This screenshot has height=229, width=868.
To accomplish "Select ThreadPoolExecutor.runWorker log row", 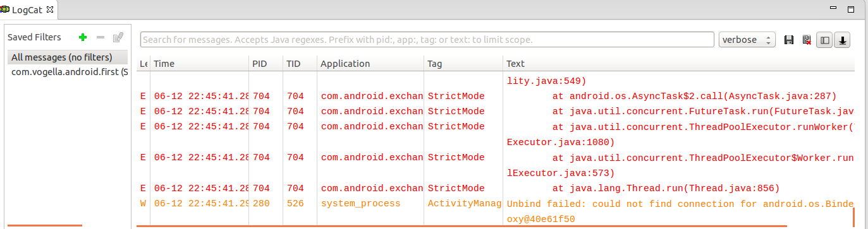I will 496,134.
